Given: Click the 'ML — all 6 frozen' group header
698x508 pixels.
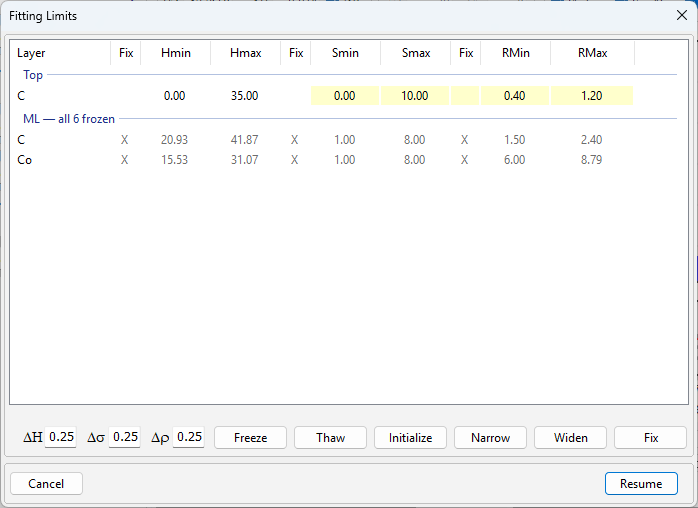Looking at the screenshot, I should (69, 119).
